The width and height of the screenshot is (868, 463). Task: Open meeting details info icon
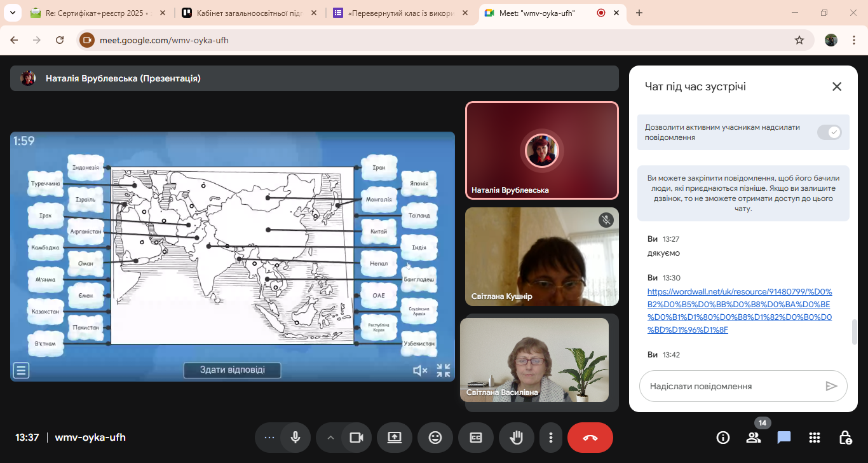point(723,438)
